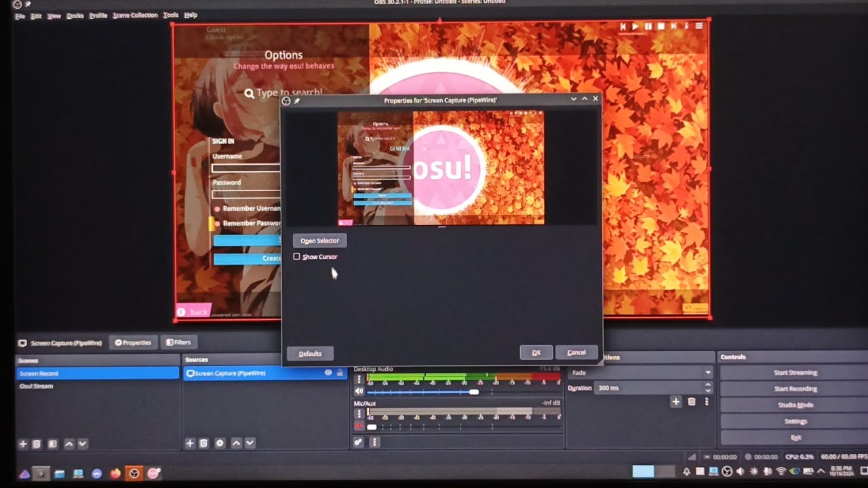
Task: Move source down in Sources list
Action: coord(250,443)
